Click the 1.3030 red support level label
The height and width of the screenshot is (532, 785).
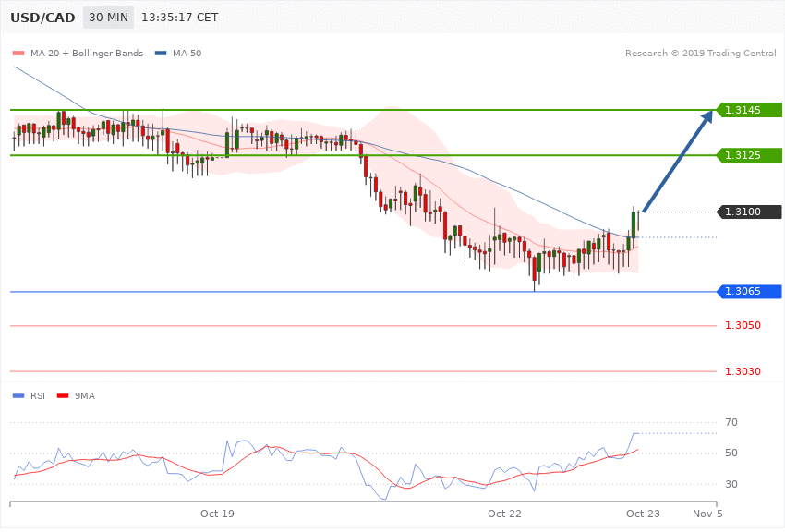pos(743,371)
